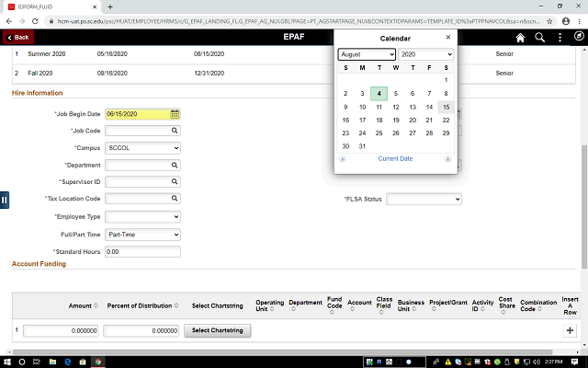The height and width of the screenshot is (368, 588).
Task: Go to the Home page icon
Action: pyautogui.click(x=520, y=37)
